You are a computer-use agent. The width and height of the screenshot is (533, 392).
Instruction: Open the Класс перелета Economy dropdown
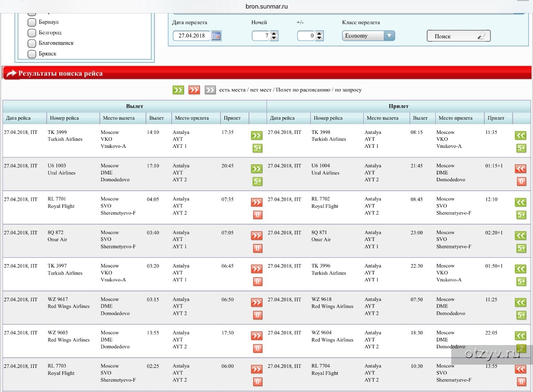(x=368, y=36)
